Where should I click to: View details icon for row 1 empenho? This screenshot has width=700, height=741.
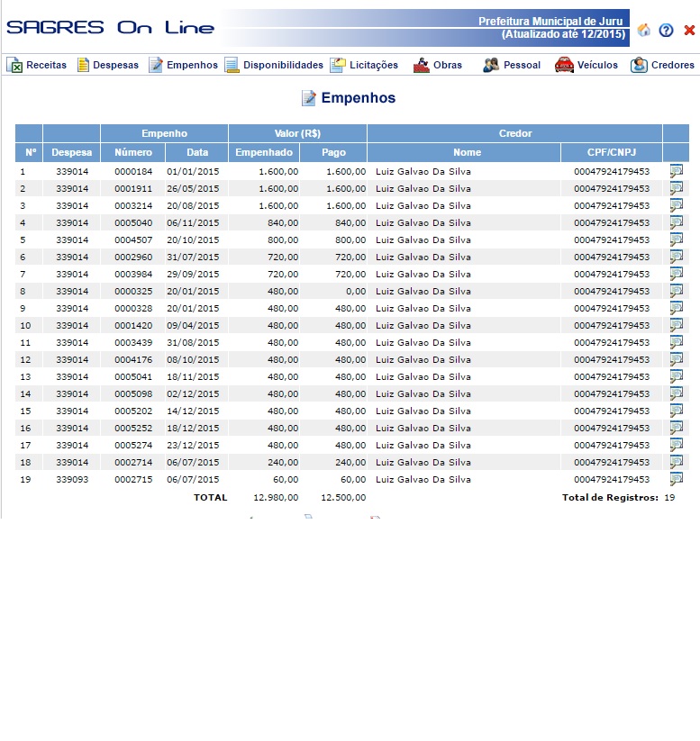coord(676,171)
